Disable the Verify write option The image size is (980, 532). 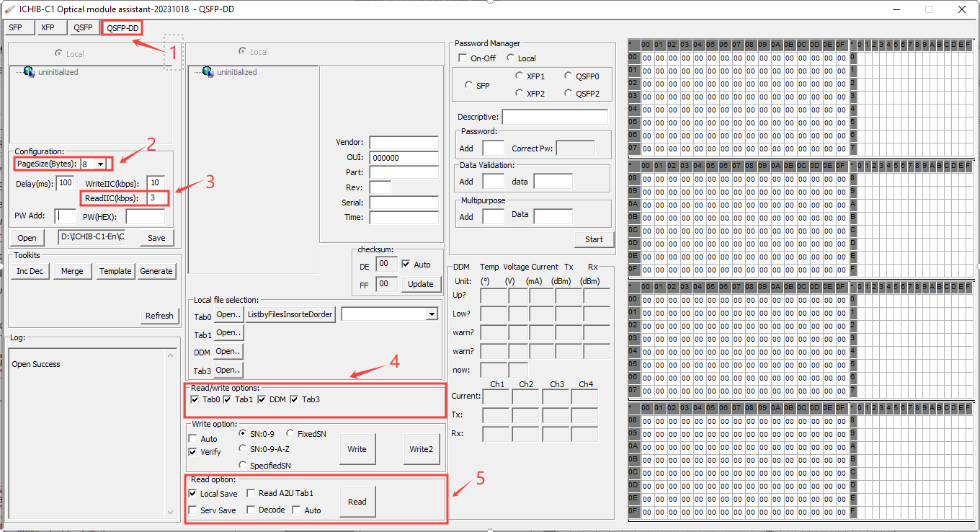pyautogui.click(x=194, y=452)
